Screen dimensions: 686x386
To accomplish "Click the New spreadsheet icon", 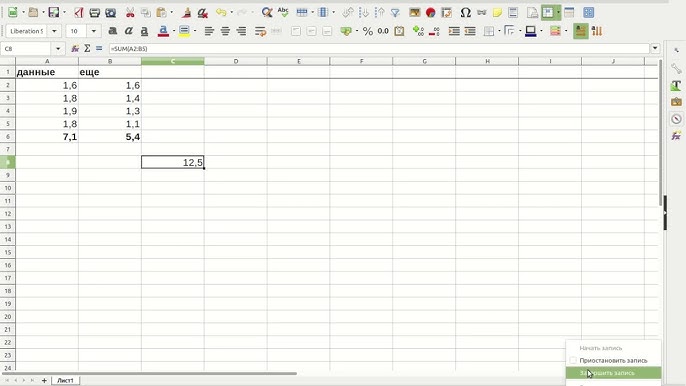I will point(13,13).
